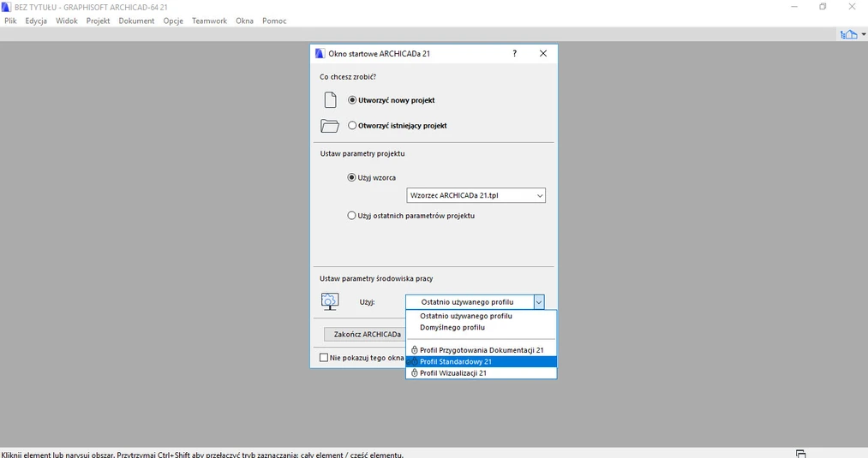
Task: Click the building icon in top-right toolbar
Action: 848,34
